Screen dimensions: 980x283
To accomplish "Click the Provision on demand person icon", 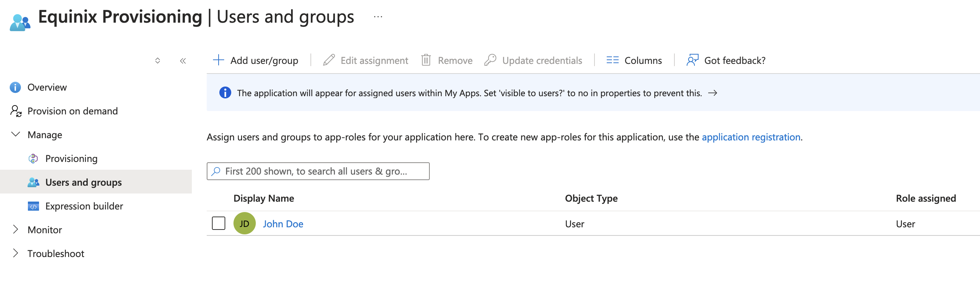I will [16, 111].
